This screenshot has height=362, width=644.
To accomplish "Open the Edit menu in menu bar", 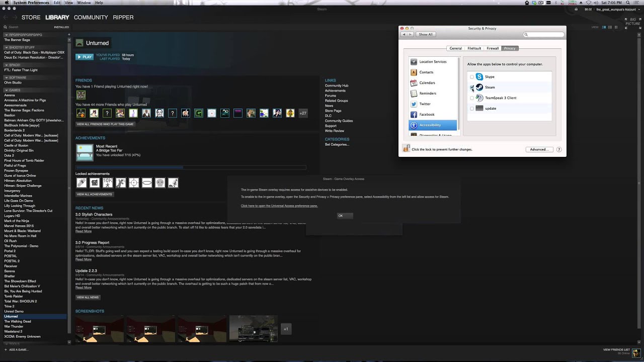I will pos(57,3).
